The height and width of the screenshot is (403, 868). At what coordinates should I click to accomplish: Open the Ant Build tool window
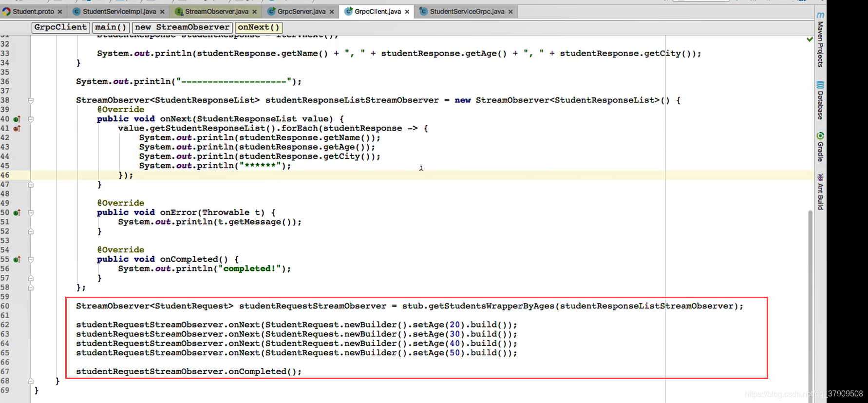(820, 192)
